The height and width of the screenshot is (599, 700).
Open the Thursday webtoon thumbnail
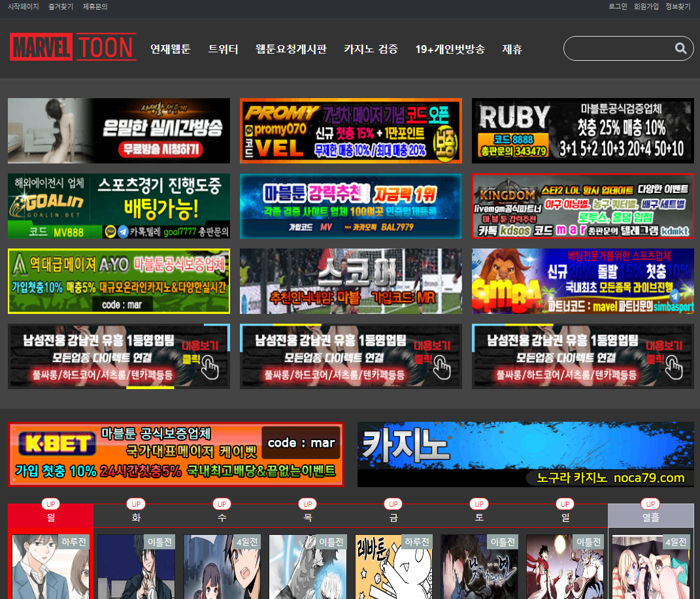click(308, 567)
